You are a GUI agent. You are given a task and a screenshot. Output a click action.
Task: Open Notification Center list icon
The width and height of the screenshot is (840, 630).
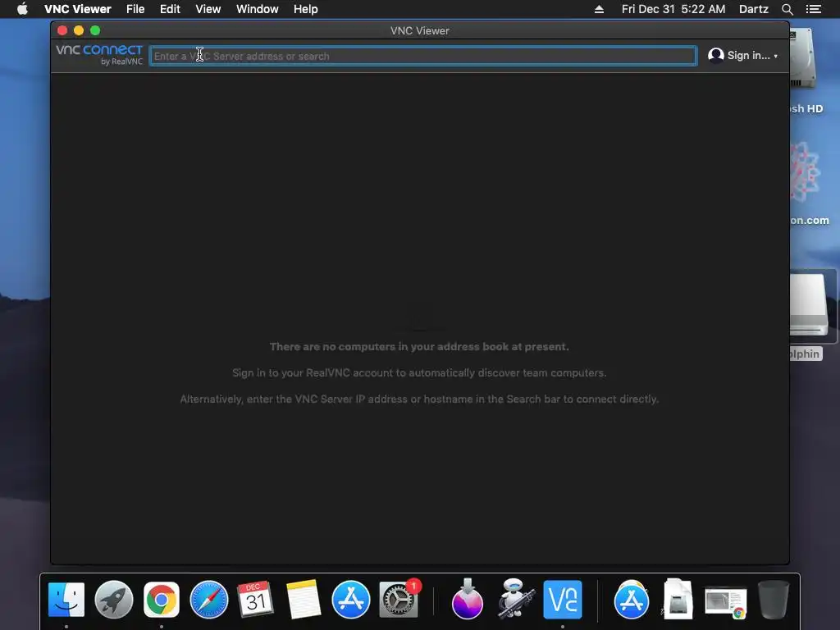click(813, 9)
